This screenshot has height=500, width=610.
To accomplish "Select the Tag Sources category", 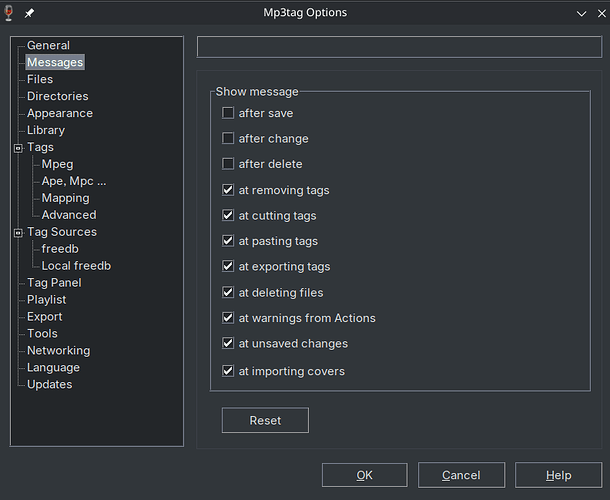I will point(61,232).
